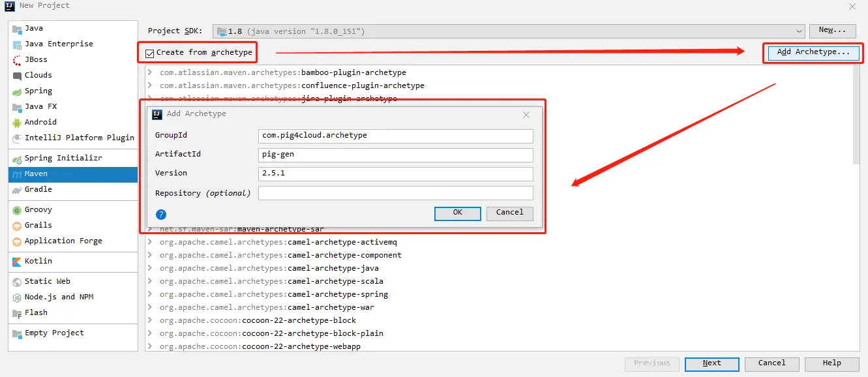Click the New... SDK button
The width and height of the screenshot is (868, 377).
click(833, 31)
